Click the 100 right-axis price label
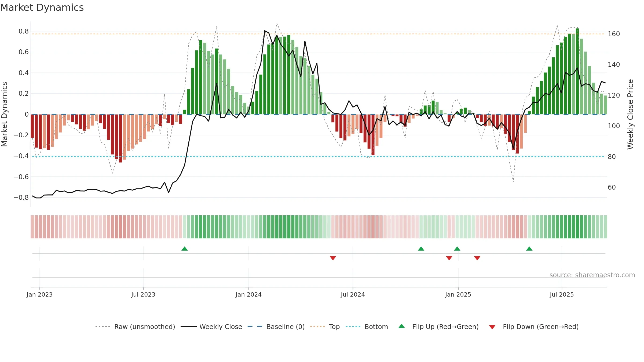The height and width of the screenshot is (362, 644). click(614, 126)
